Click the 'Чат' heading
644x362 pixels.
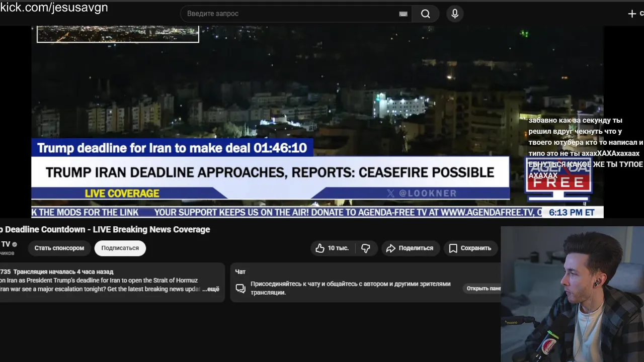click(x=240, y=271)
